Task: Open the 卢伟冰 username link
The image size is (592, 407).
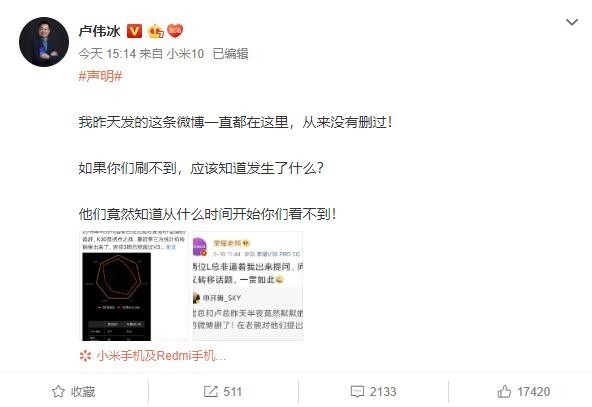Action: (99, 31)
